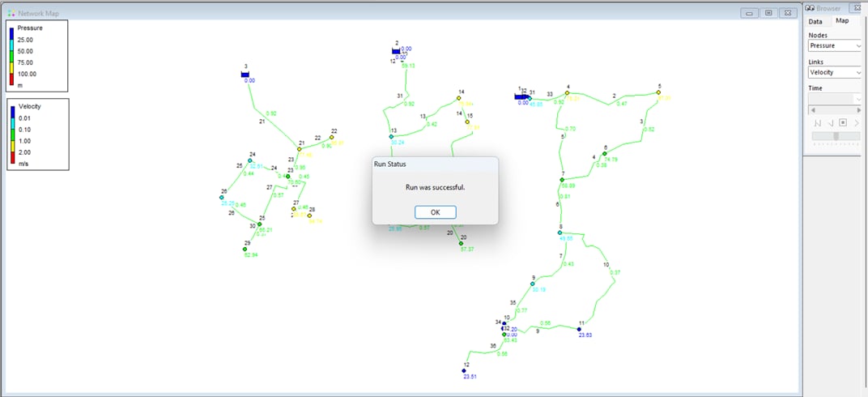Select reservoir 1 icon near node 31
Screen dimensions: 868x397
pyautogui.click(x=520, y=96)
